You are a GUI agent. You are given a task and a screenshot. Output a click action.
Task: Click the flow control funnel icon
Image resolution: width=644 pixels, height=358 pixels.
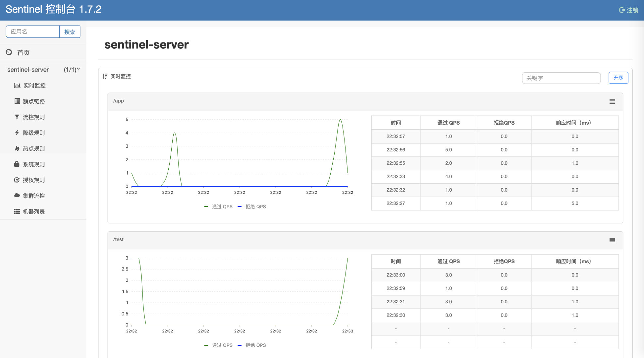[17, 117]
